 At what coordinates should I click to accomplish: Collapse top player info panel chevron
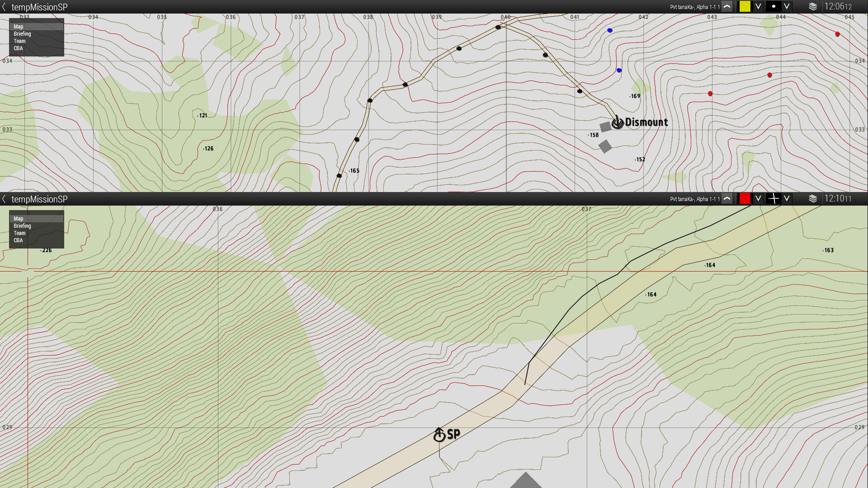pos(727,7)
